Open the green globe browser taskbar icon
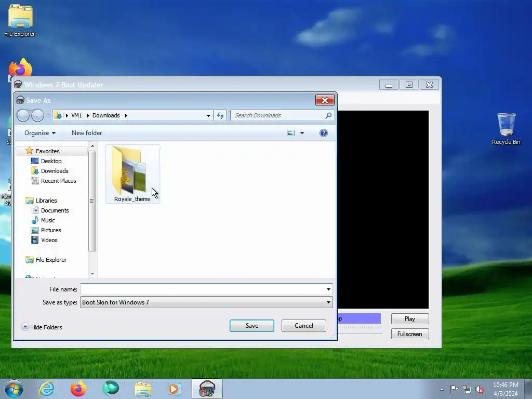 point(111,389)
